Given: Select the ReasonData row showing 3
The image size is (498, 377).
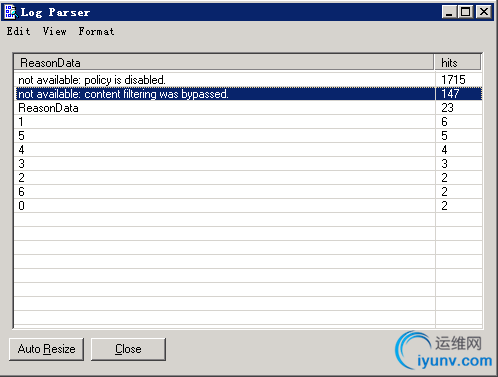Looking at the screenshot, I should tap(248, 164).
